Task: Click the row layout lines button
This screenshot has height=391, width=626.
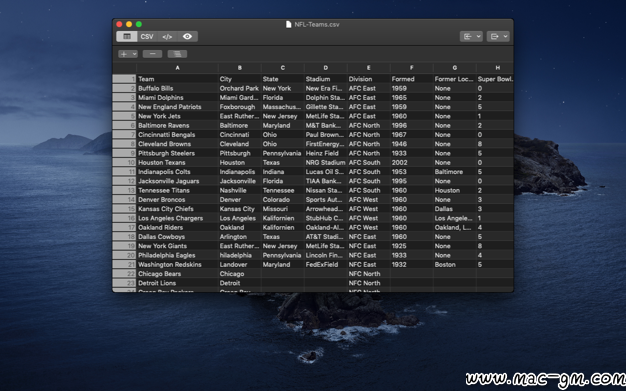Action: coord(177,54)
